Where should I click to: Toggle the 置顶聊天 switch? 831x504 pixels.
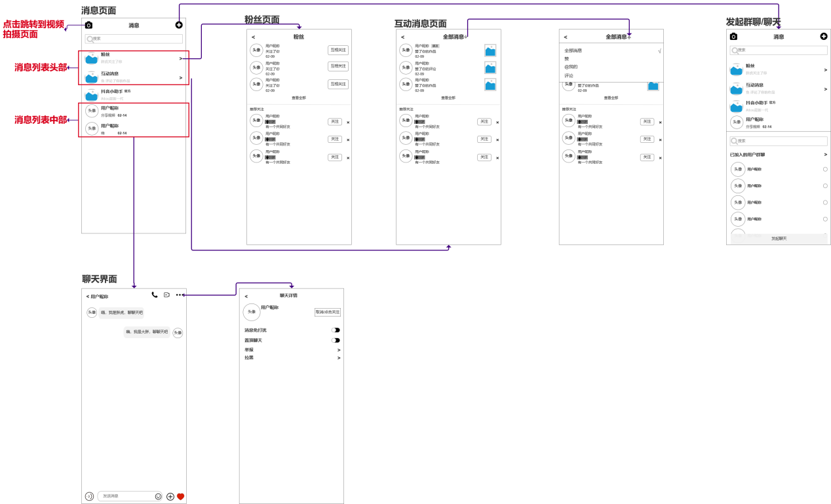(336, 340)
